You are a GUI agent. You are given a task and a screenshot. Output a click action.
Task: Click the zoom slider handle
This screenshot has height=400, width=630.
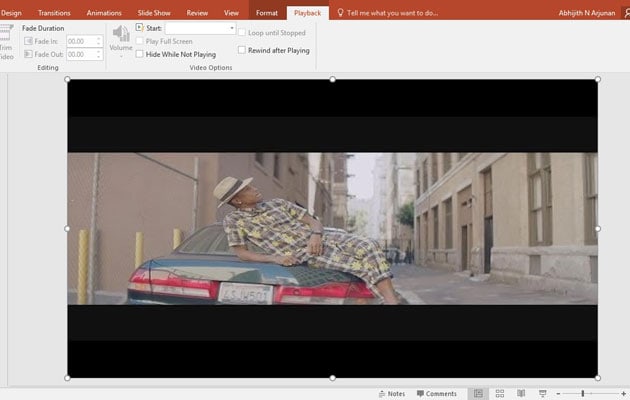coord(583,394)
